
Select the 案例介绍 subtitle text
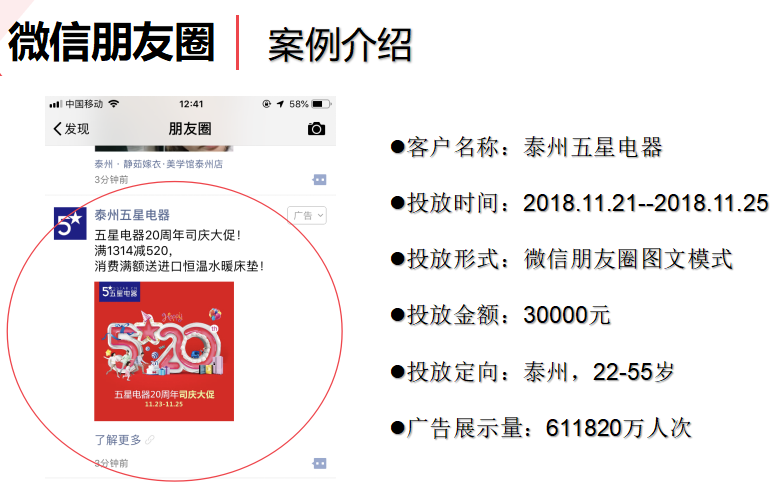pyautogui.click(x=340, y=43)
